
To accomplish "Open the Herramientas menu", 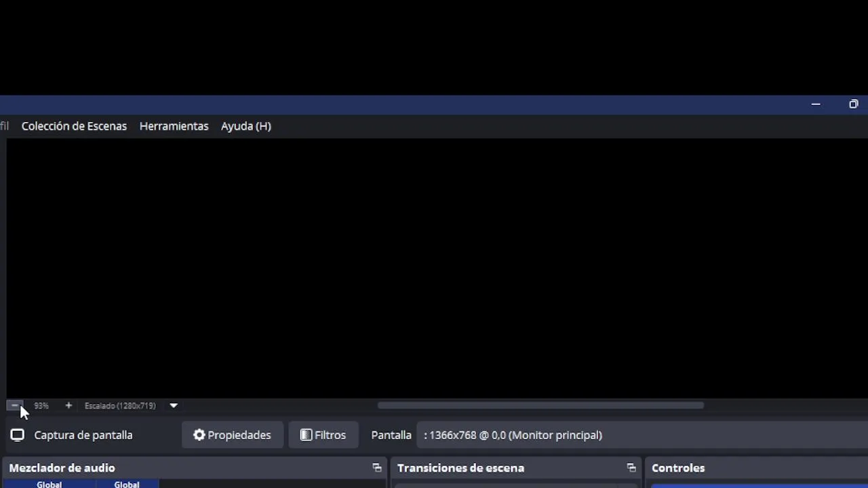I will click(174, 126).
